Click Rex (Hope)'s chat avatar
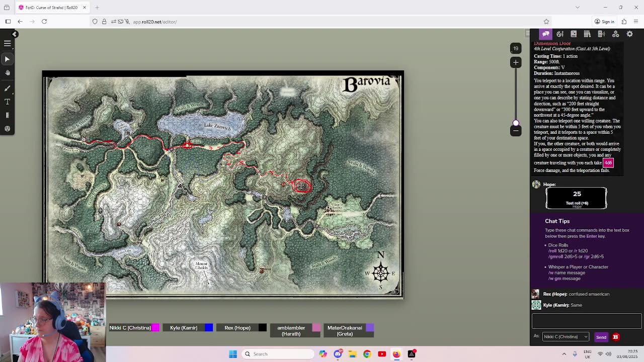 tap(536, 294)
